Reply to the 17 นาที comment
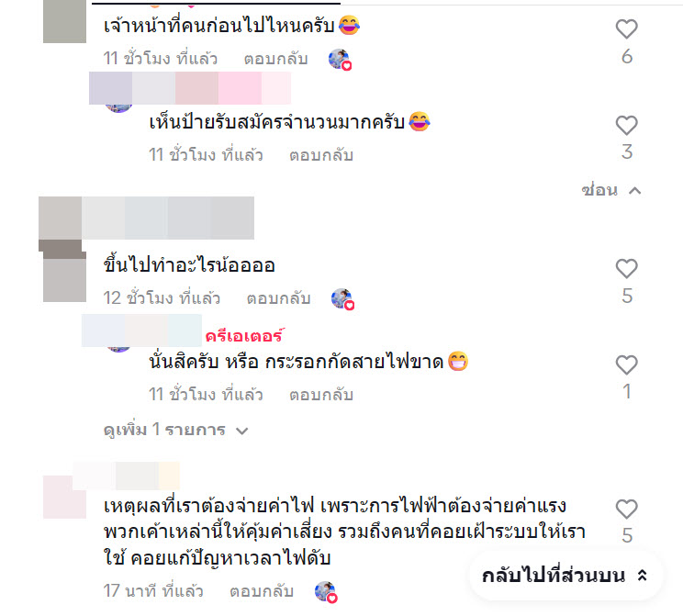The image size is (683, 616). point(262,591)
